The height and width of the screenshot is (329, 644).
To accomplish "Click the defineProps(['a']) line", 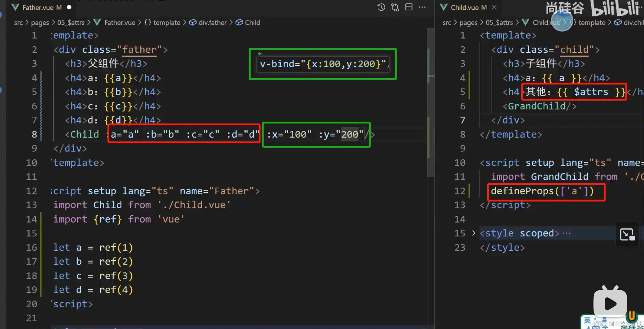I will (542, 191).
